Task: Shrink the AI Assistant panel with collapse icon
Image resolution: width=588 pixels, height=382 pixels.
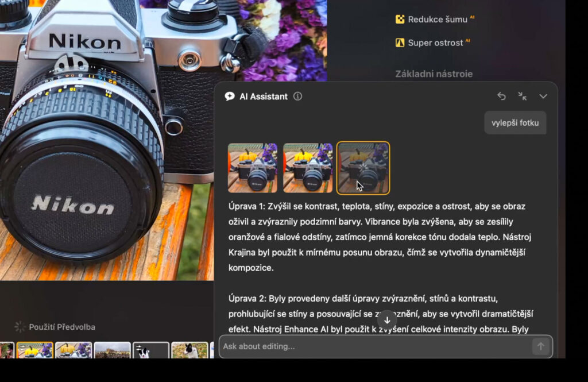Action: point(523,97)
